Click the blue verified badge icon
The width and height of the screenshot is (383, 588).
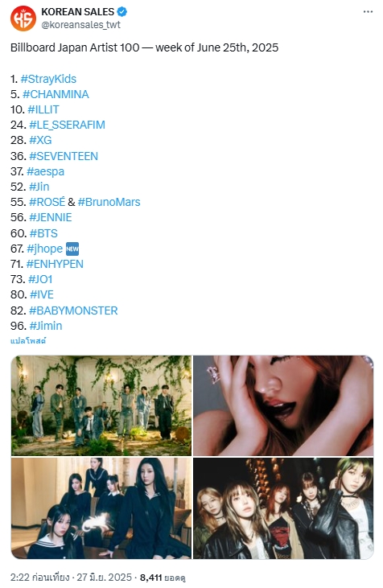coord(122,12)
